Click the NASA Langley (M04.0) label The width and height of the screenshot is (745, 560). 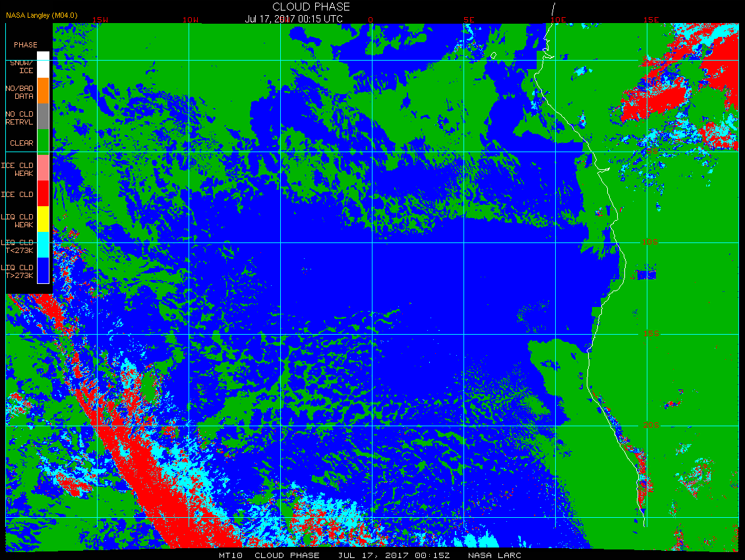click(x=42, y=15)
